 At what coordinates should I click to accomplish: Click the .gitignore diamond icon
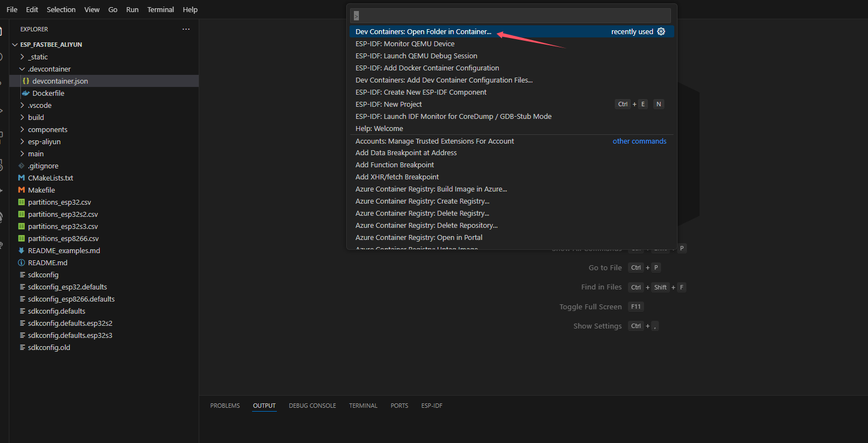21,166
